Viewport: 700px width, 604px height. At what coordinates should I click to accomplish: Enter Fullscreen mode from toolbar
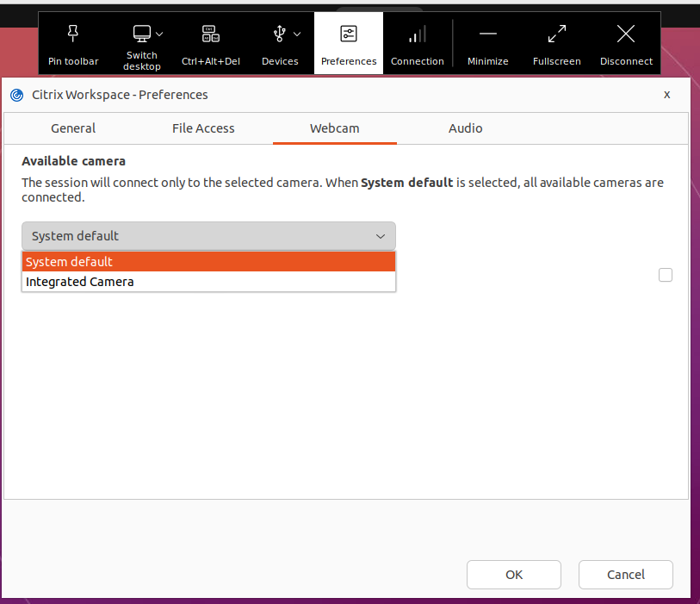tap(557, 34)
